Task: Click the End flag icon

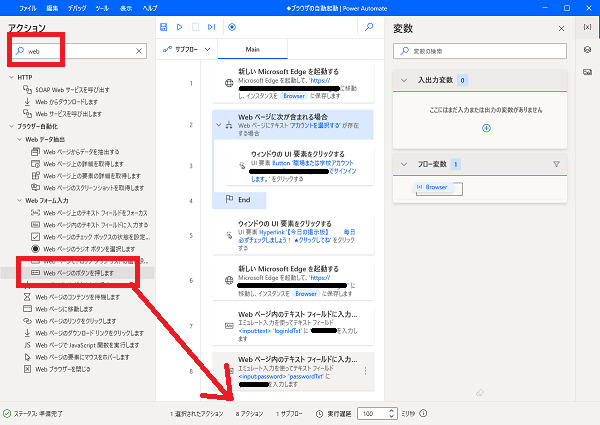Action: pyautogui.click(x=229, y=199)
